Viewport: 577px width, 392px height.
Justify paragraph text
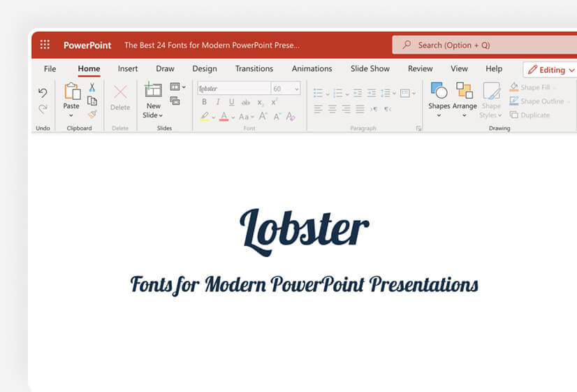(360, 109)
